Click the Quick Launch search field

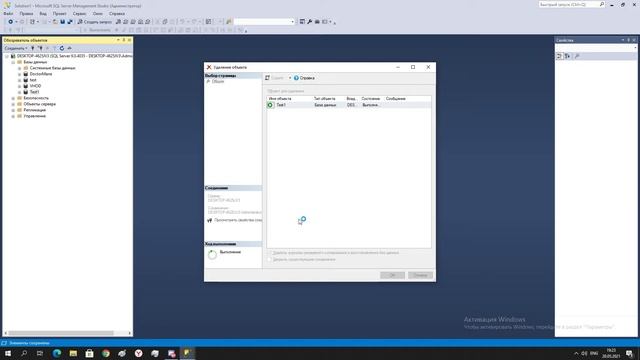pos(571,4)
